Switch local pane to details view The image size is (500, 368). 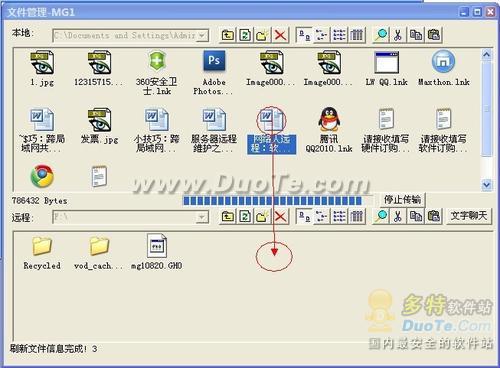pos(357,35)
